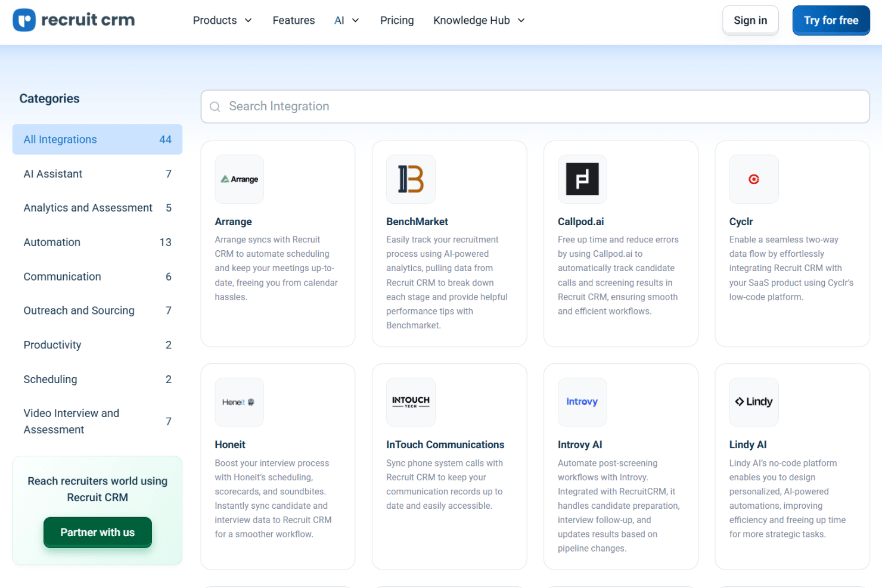Screen dimensions: 882x588
Task: Click the Cyclr description text
Action: coord(791,268)
